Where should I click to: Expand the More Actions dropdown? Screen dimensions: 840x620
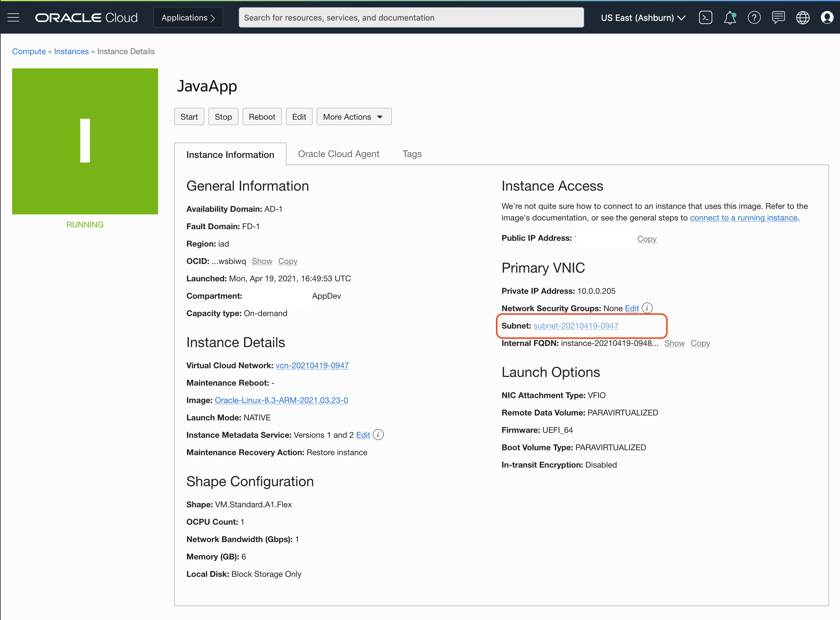354,117
